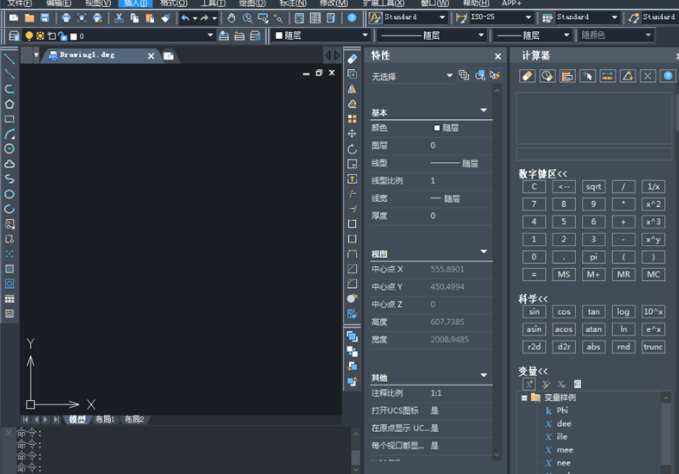Click the pi calculator button
Image resolution: width=679 pixels, height=474 pixels.
pyautogui.click(x=593, y=257)
